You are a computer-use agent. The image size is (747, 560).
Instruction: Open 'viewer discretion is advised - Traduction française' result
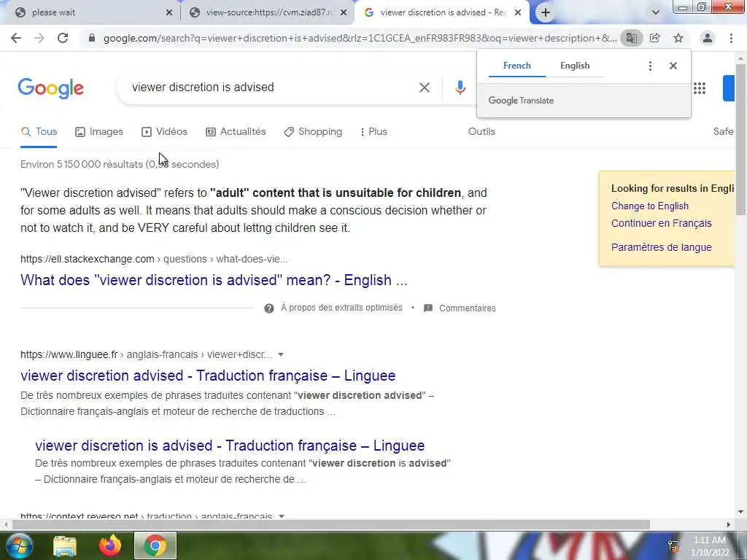(230, 446)
